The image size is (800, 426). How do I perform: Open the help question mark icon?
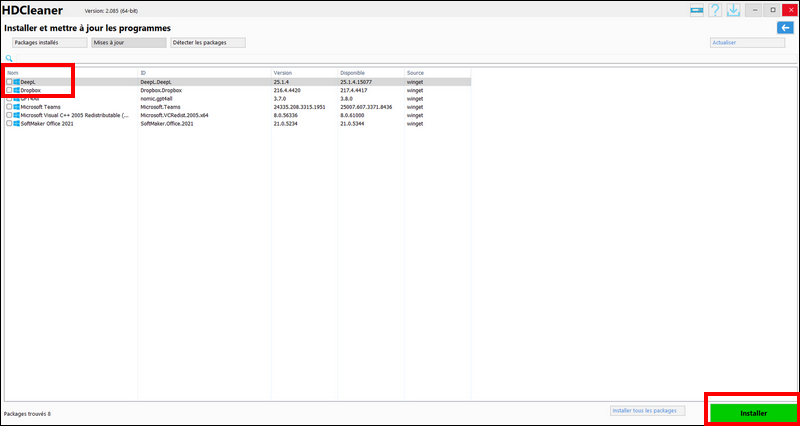click(x=715, y=10)
